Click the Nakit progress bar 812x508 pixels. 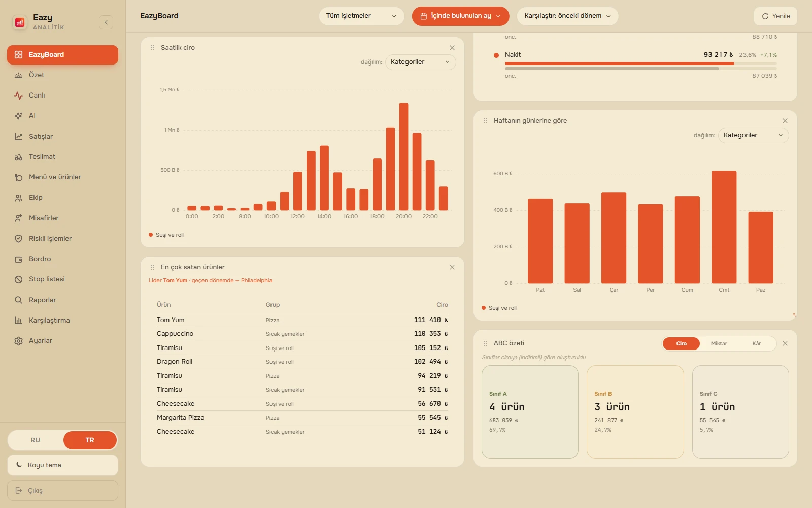click(x=640, y=63)
